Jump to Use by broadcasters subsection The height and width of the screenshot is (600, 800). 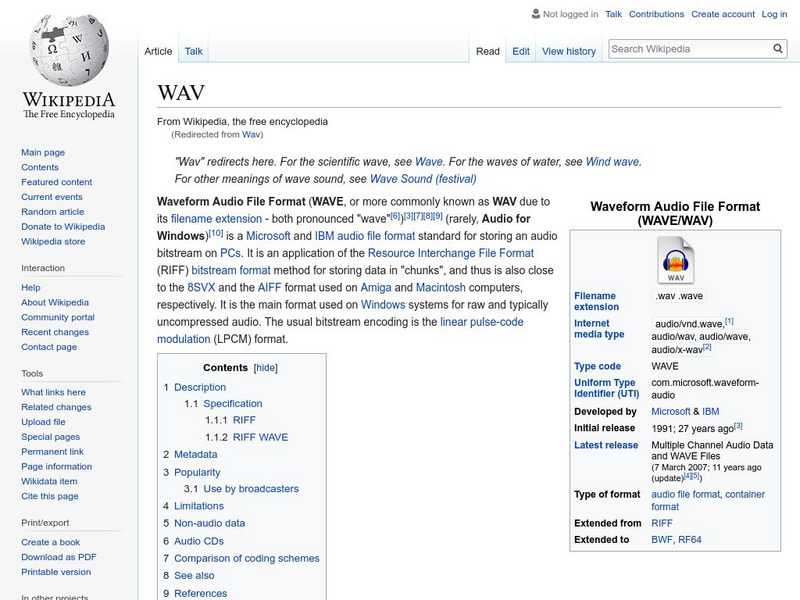pos(251,488)
